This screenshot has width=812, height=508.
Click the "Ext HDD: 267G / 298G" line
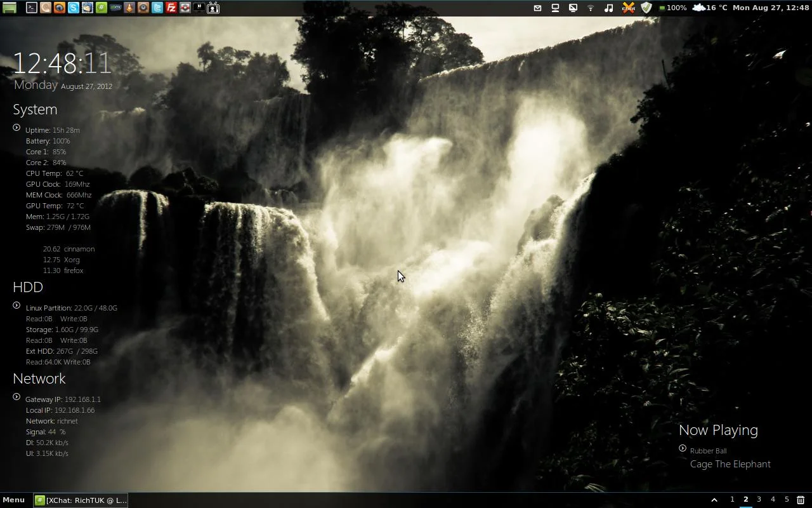pyautogui.click(x=62, y=351)
